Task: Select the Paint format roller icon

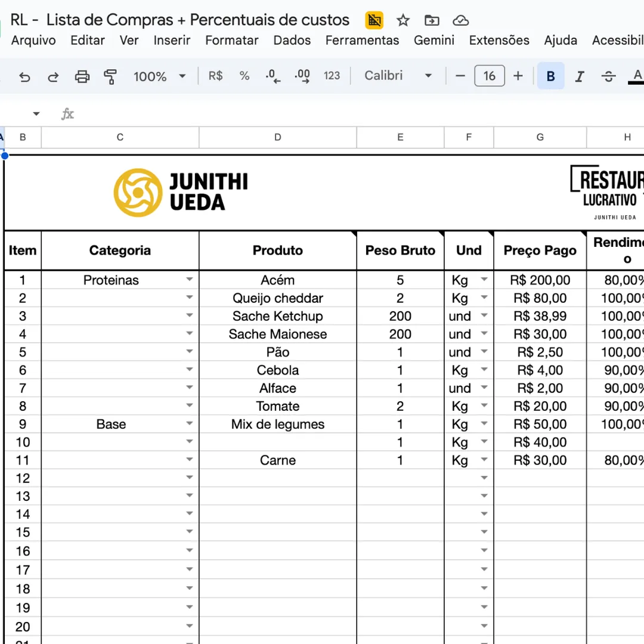Action: click(x=110, y=76)
